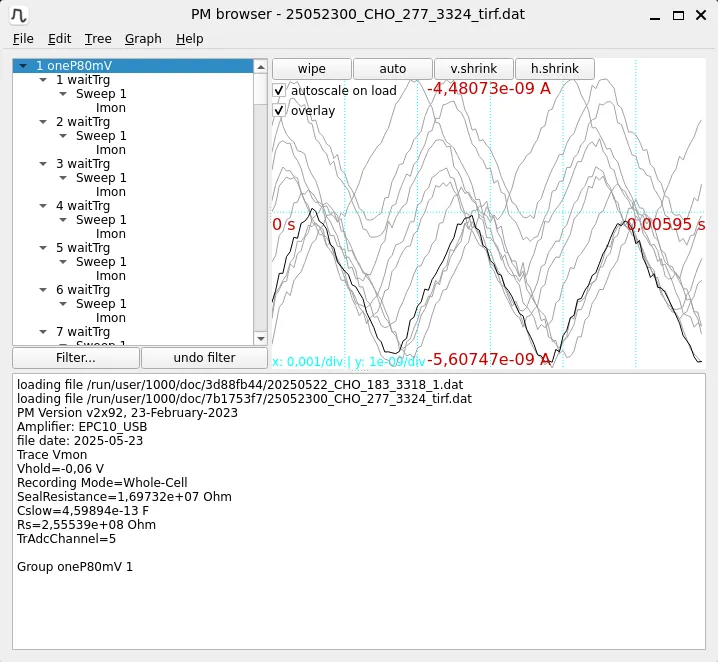Click the wipe button
The image size is (718, 662).
point(312,69)
